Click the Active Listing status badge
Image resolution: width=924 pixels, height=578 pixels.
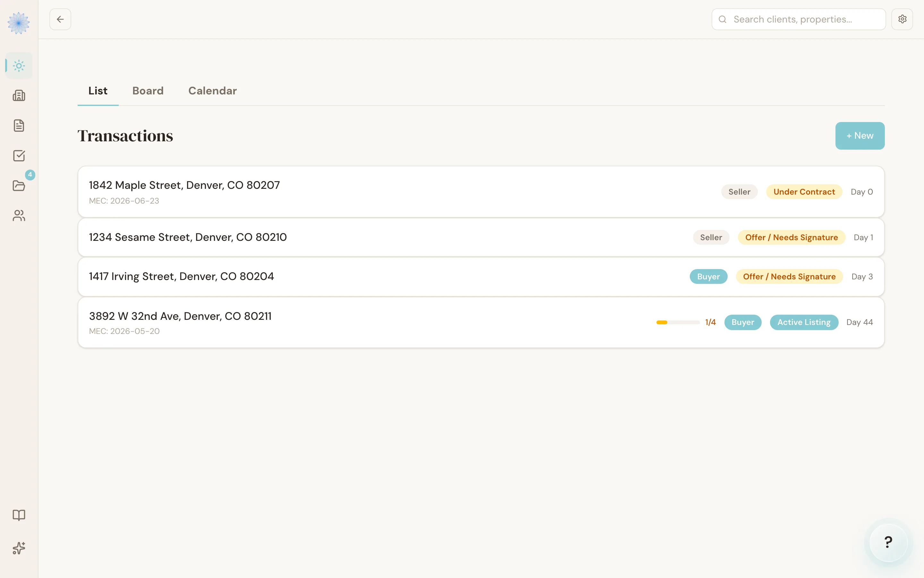coord(804,322)
